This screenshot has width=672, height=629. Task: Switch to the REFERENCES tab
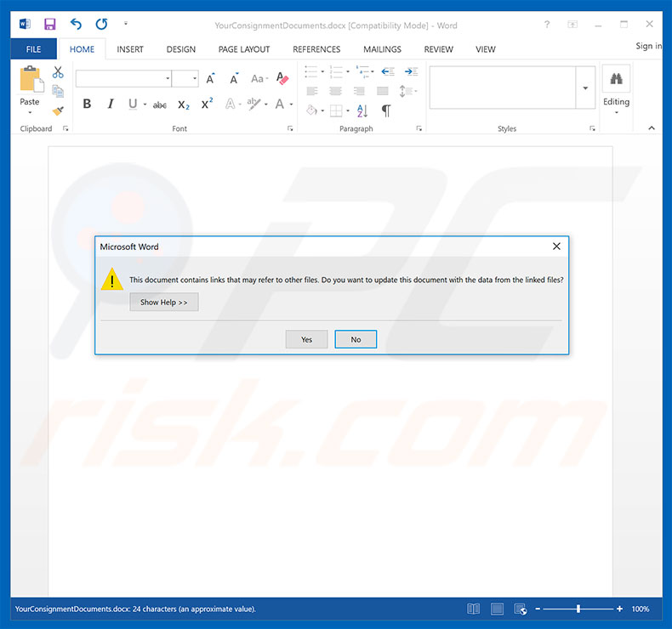tap(316, 49)
